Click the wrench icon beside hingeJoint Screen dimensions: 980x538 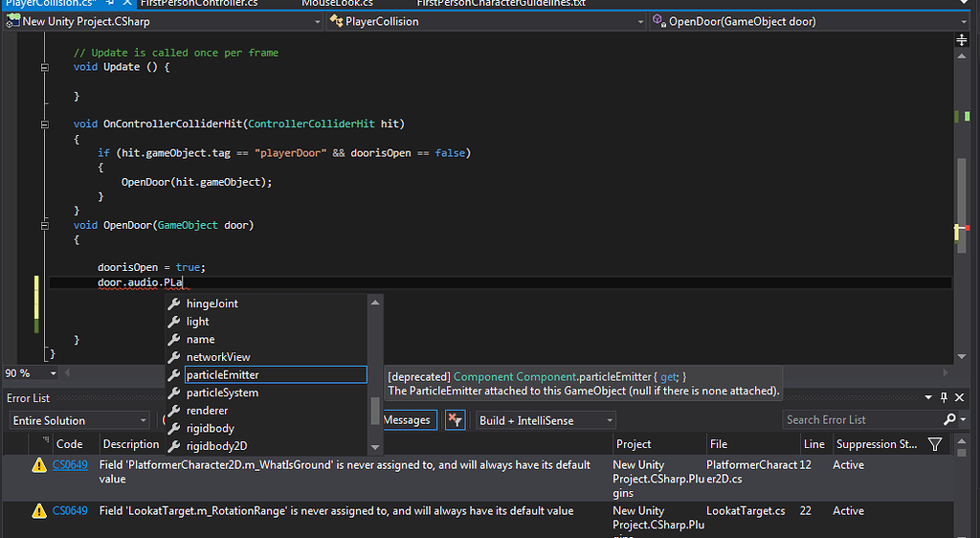coord(174,303)
